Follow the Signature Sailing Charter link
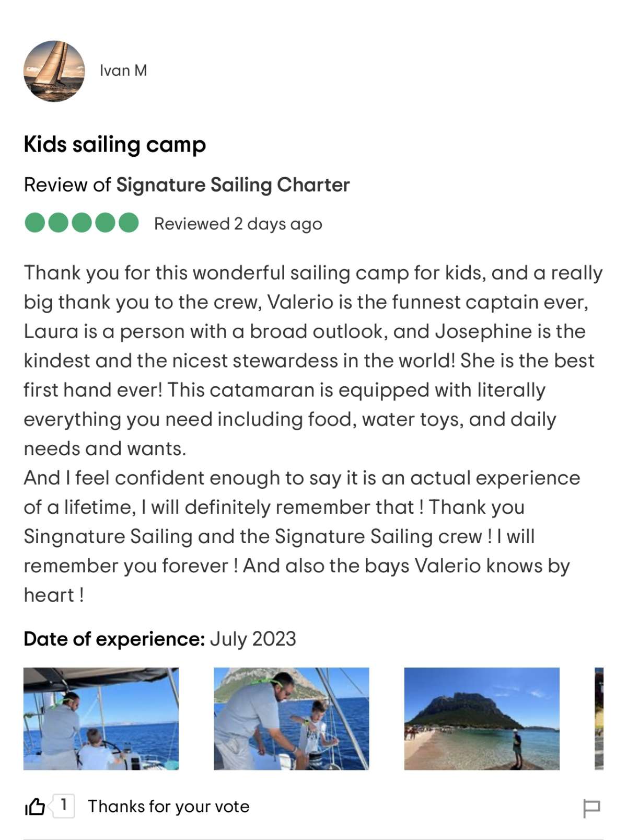 [233, 185]
